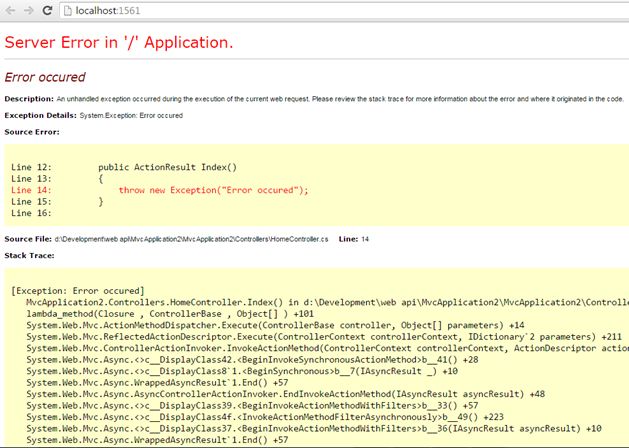This screenshot has height=448, width=629.
Task: Click the ControllerActionInvoker.InvokeActionMethod trace line
Action: [x=327, y=349]
